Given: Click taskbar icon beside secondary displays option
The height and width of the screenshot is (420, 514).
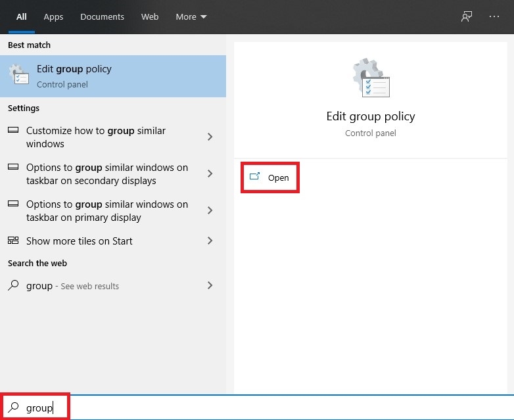Looking at the screenshot, I should point(13,167).
